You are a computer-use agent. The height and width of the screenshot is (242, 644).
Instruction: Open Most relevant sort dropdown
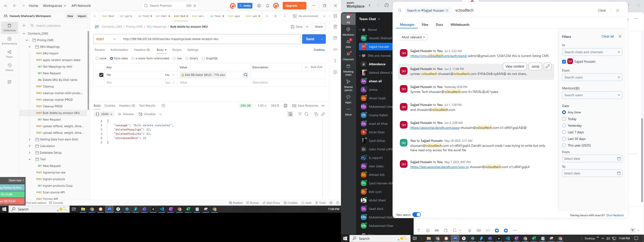click(x=413, y=37)
